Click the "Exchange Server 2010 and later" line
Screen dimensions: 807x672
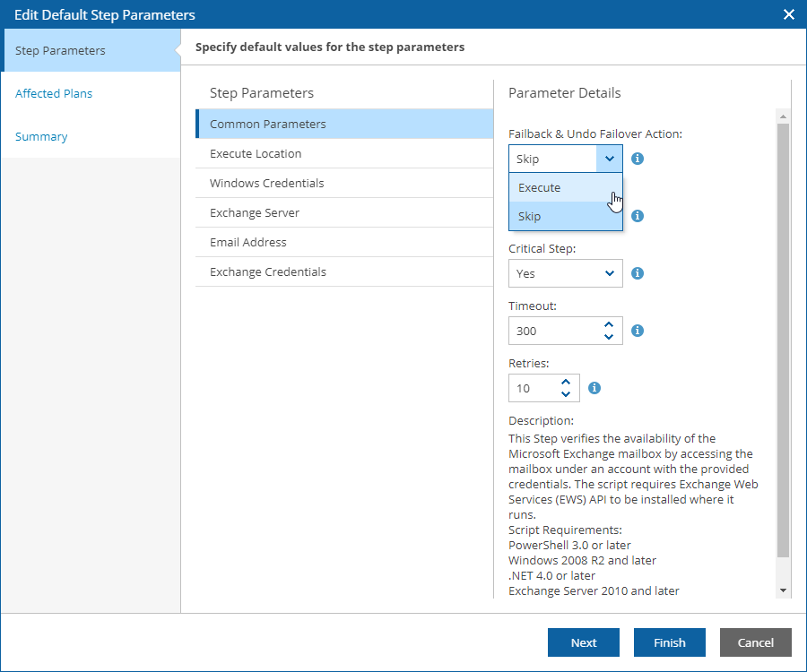point(594,590)
